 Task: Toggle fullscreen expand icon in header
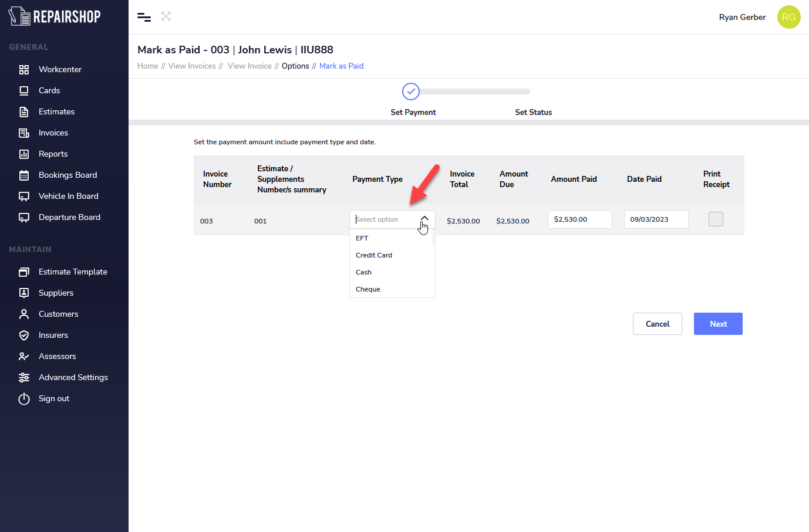[x=166, y=16]
